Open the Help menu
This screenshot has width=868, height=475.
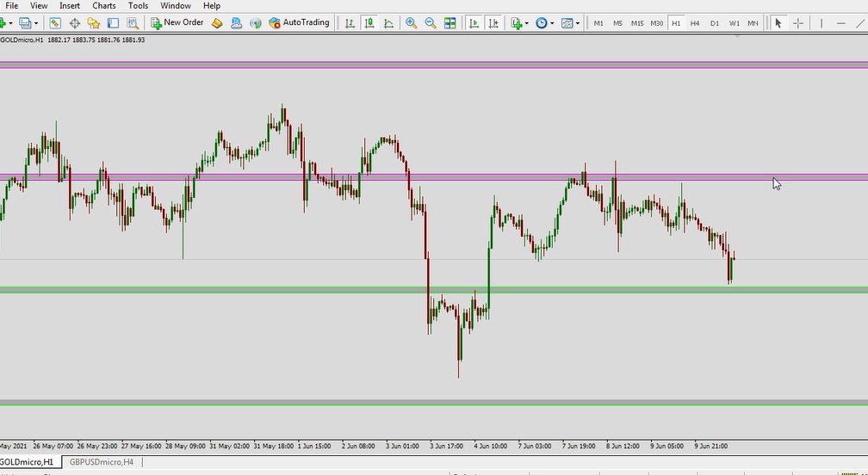click(212, 5)
